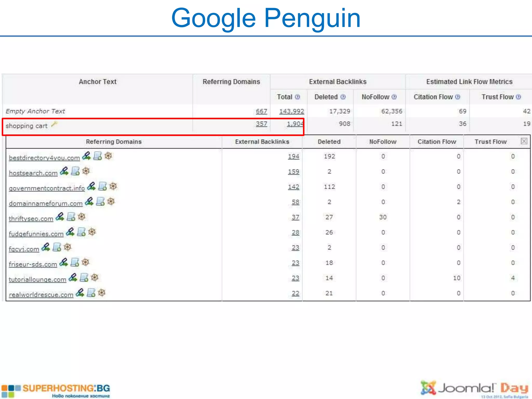Open the bestdirectory4you.com link

[x=44, y=158]
